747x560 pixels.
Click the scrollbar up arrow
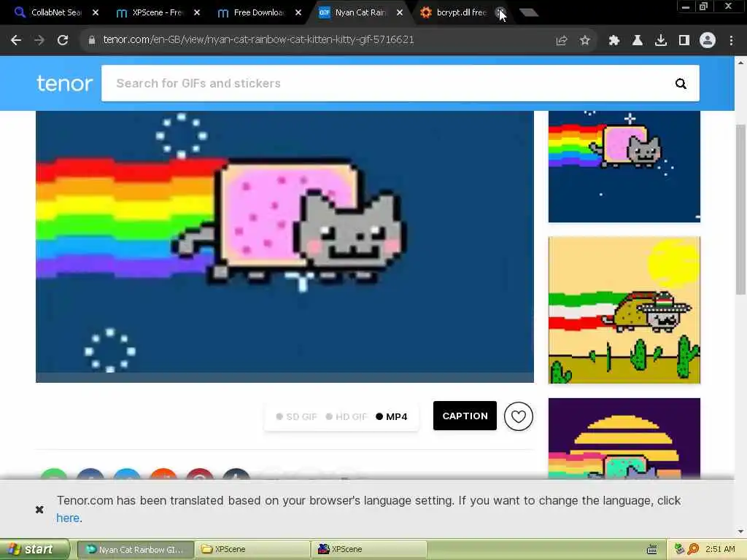point(741,63)
